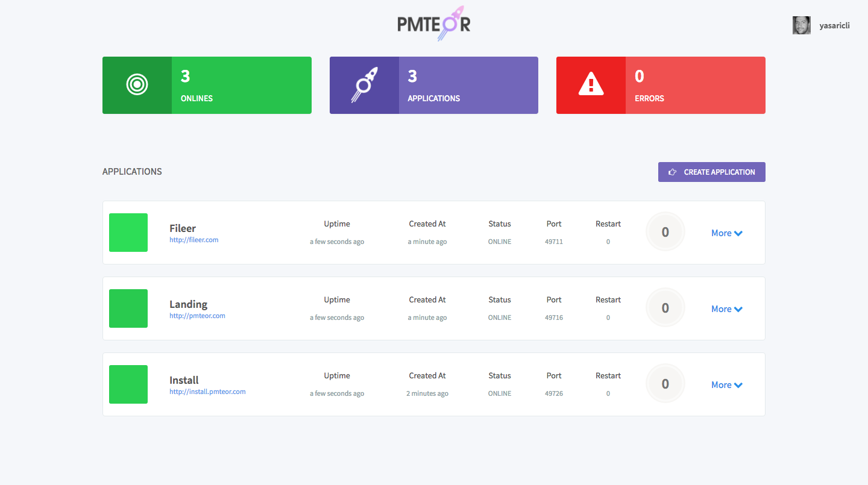Select the green status square for Fileer
This screenshot has height=485, width=868.
[x=128, y=233]
